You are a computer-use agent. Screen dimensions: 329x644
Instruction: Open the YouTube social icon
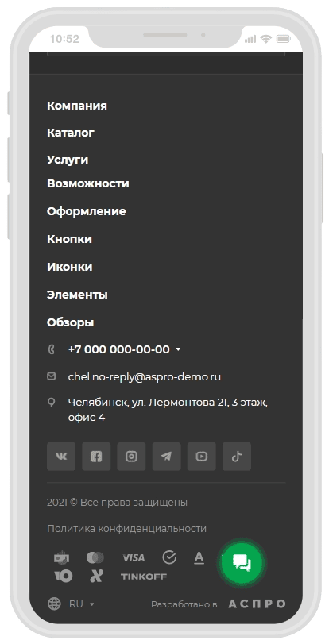point(202,457)
